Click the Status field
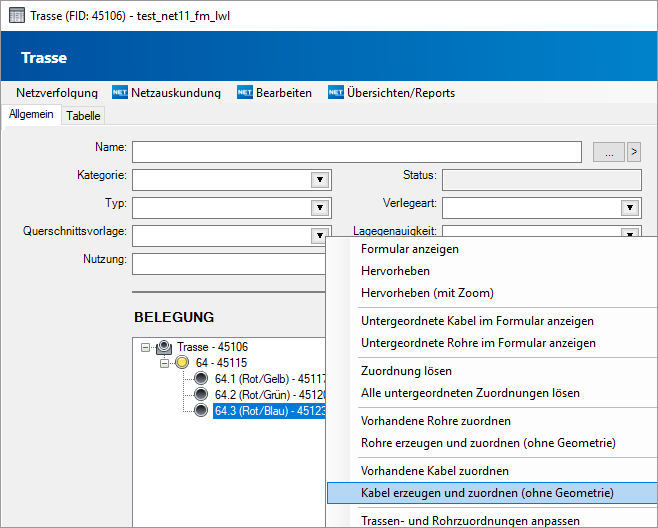Image resolution: width=658 pixels, height=528 pixels. (542, 180)
